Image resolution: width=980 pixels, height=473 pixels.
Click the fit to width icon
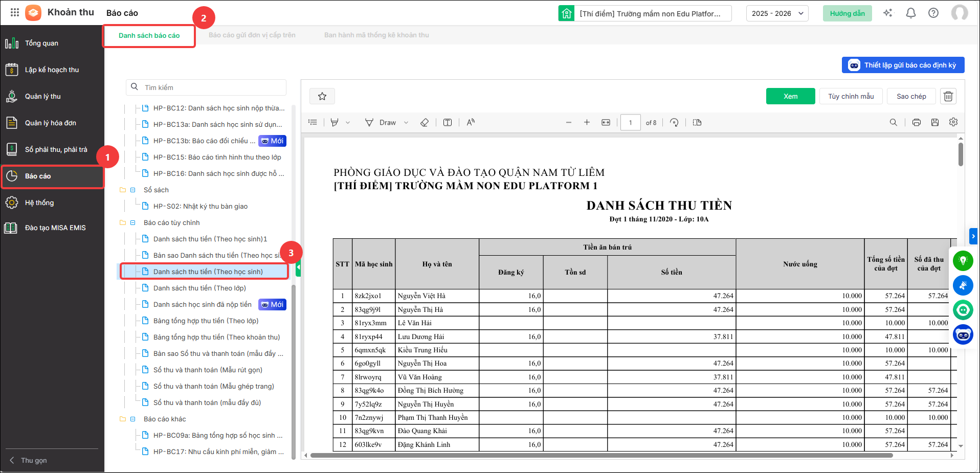pyautogui.click(x=606, y=122)
